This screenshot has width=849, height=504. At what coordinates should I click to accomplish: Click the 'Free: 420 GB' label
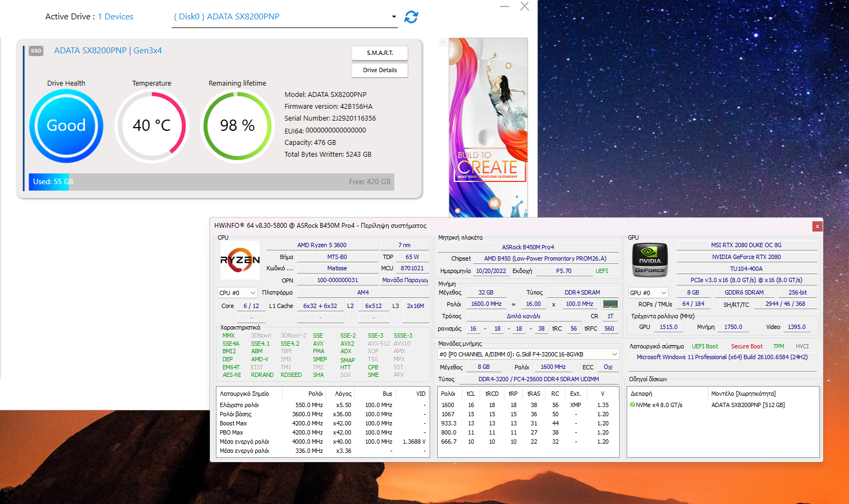coord(369,182)
